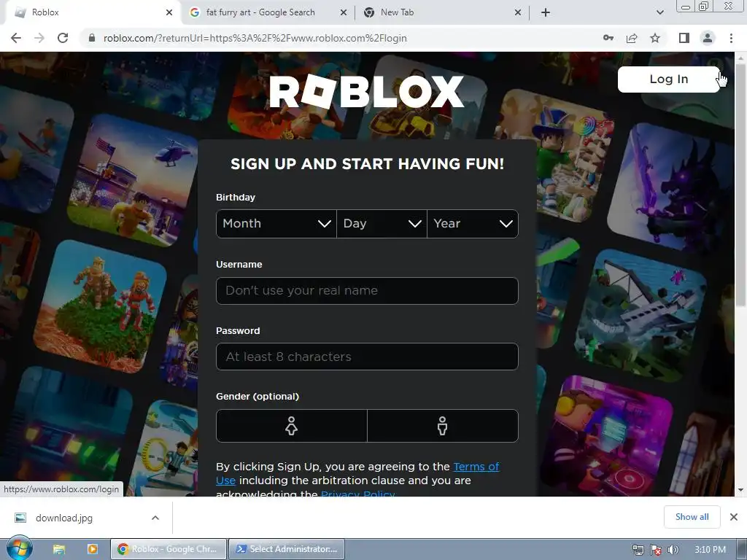
Task: Click the Roblox logo
Action: (x=366, y=91)
